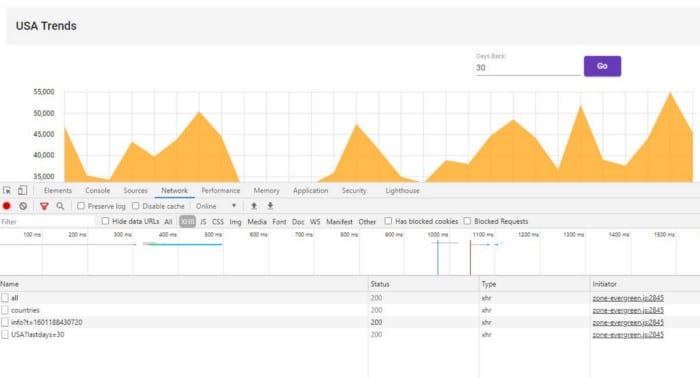Filter requests by Font type
This screenshot has height=378, width=700.
tap(279, 221)
